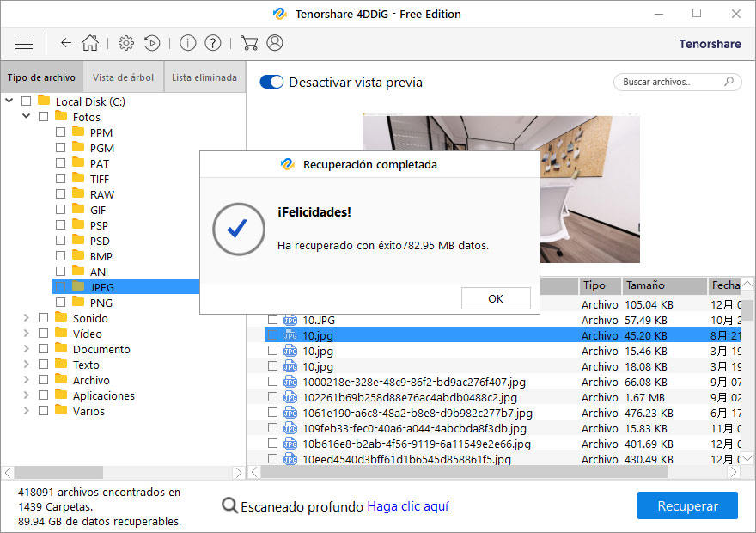
Task: Check the Local Disk (C:) checkbox
Action: [26, 101]
